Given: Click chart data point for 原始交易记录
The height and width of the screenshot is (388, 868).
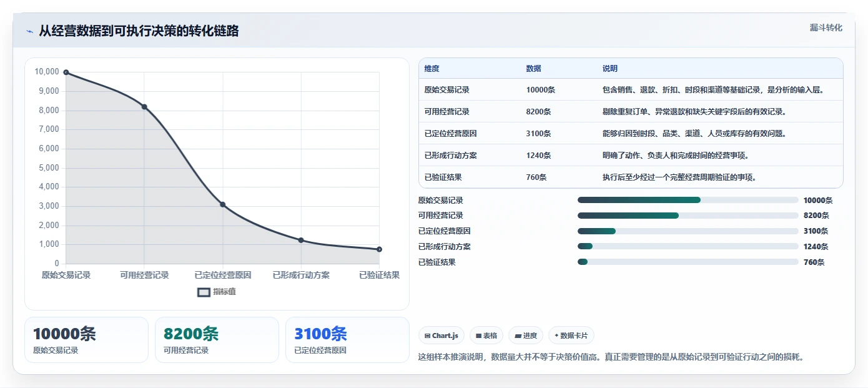Looking at the screenshot, I should click(66, 72).
